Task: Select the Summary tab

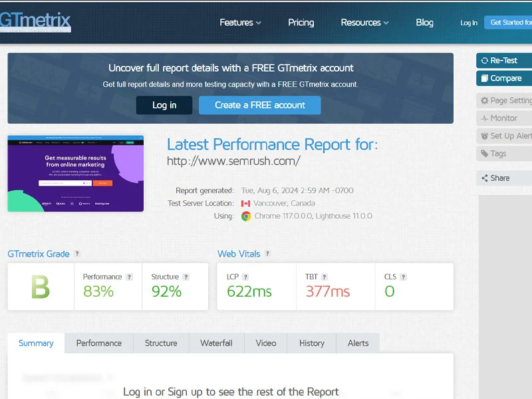Action: pyautogui.click(x=36, y=343)
